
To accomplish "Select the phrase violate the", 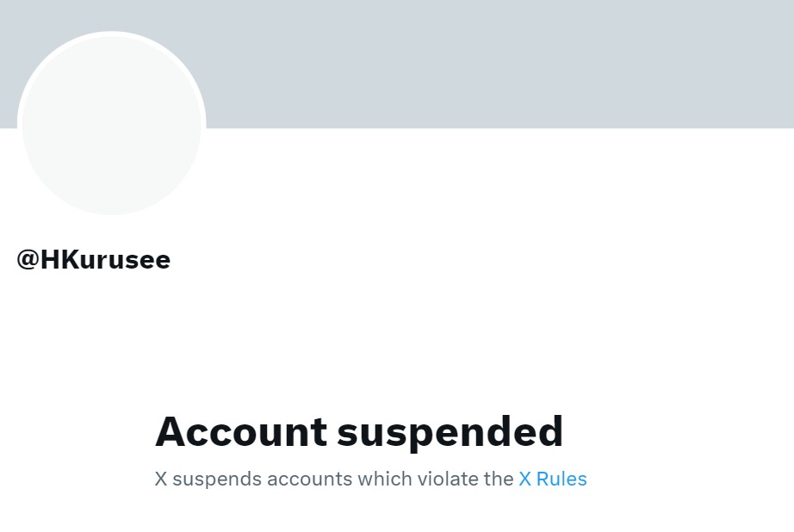I will 465,479.
